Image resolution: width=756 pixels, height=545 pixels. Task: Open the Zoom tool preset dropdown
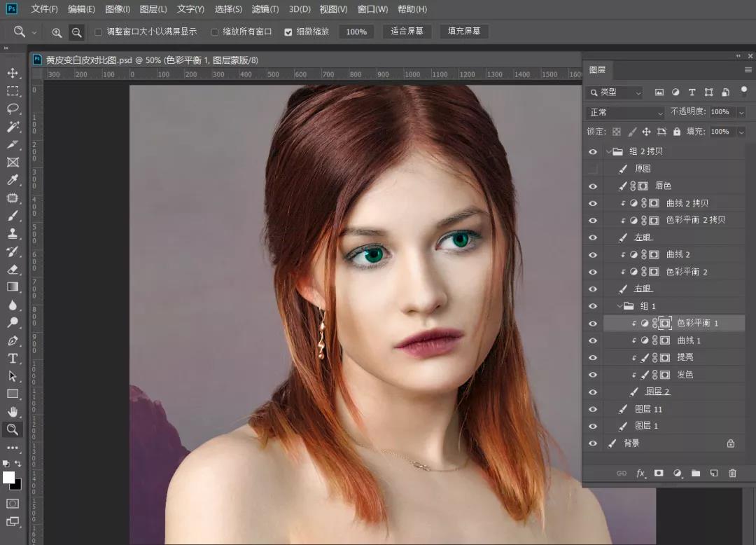point(34,32)
